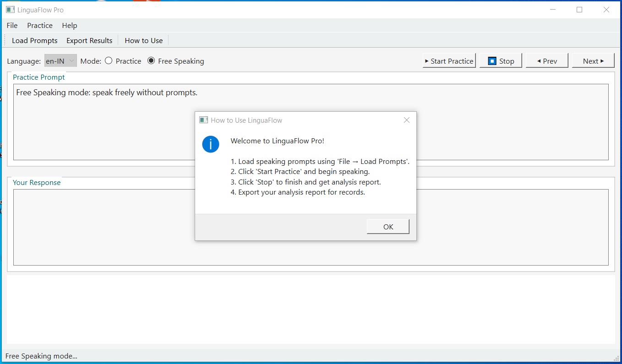The image size is (622, 364).
Task: Click the How to Use dialog title icon
Action: [203, 120]
